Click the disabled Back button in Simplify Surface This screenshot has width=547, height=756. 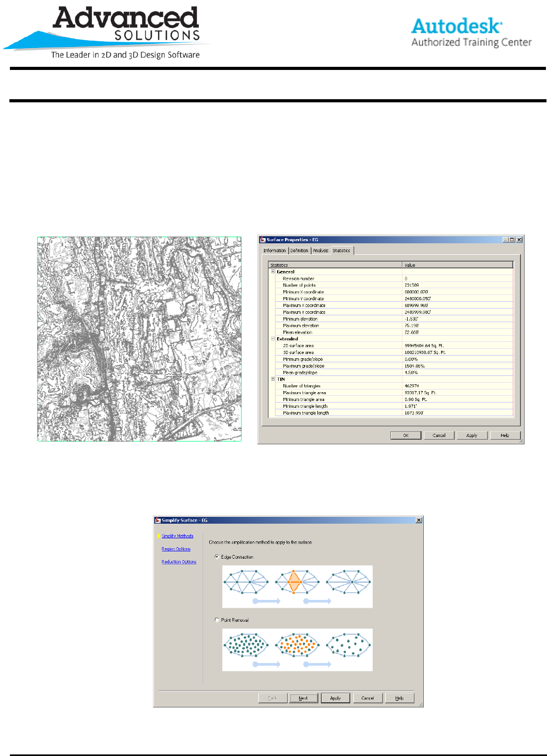coord(272,698)
